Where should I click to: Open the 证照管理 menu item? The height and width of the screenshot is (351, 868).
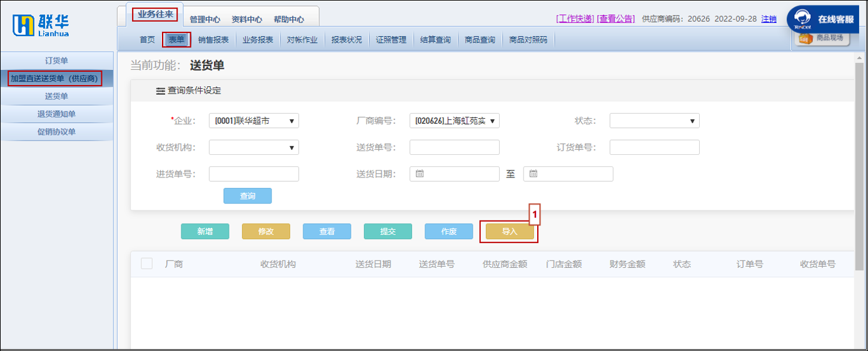[x=391, y=40]
